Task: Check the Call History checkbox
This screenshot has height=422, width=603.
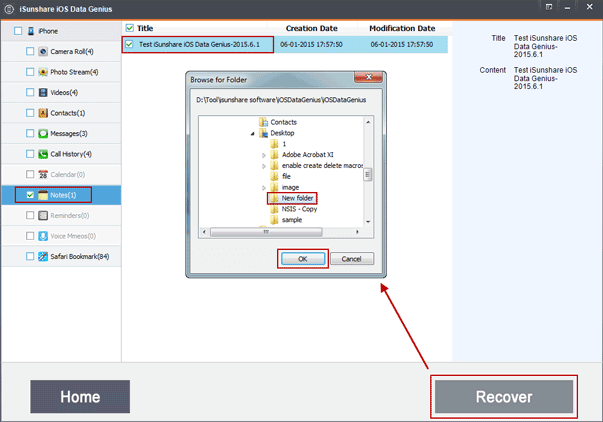Action: pos(30,154)
